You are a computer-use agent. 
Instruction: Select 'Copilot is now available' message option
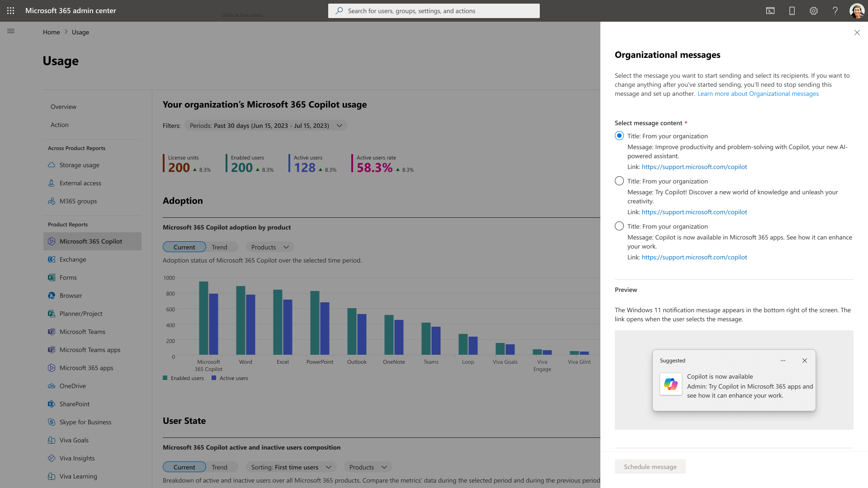pyautogui.click(x=619, y=226)
